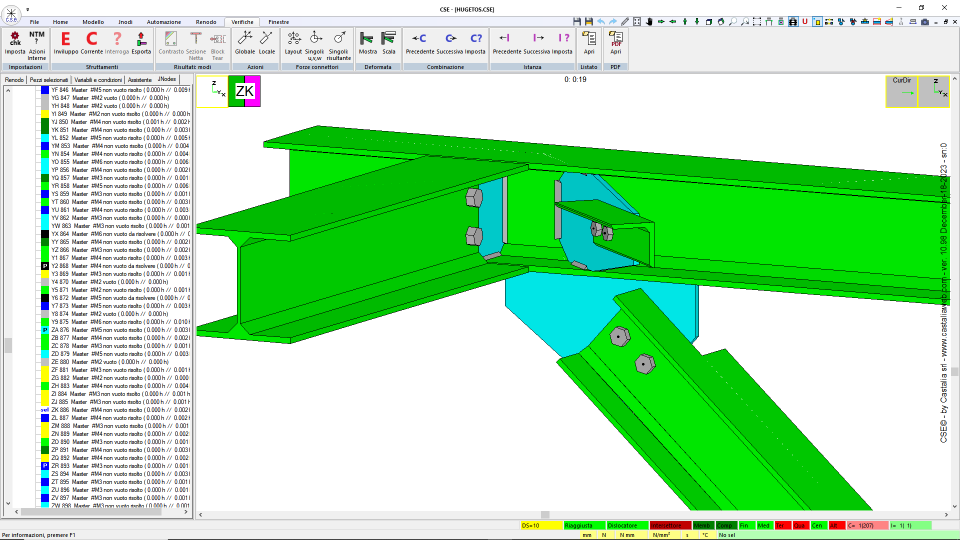Select Inviluppo envelope exploitation icon

pos(66,43)
